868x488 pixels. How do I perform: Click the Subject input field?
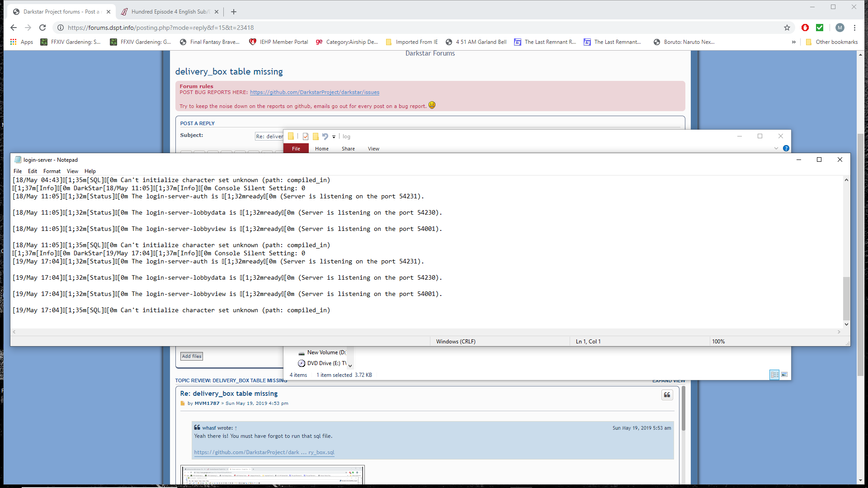click(x=269, y=136)
